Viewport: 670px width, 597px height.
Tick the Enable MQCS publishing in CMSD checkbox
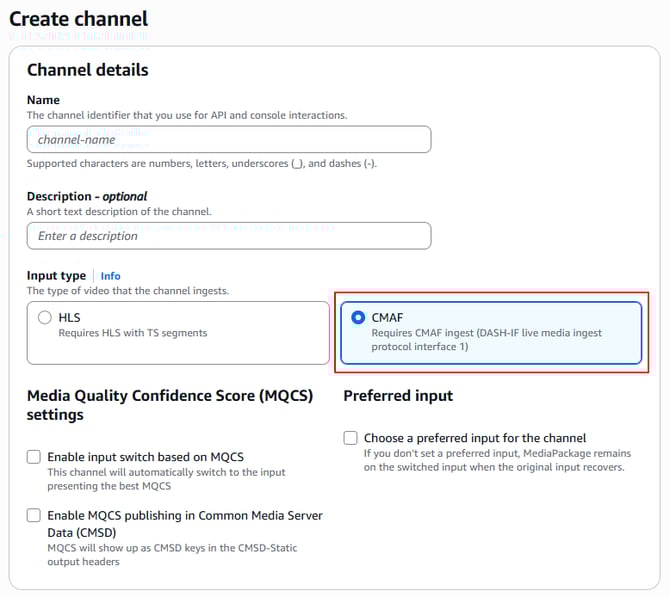pyautogui.click(x=34, y=516)
